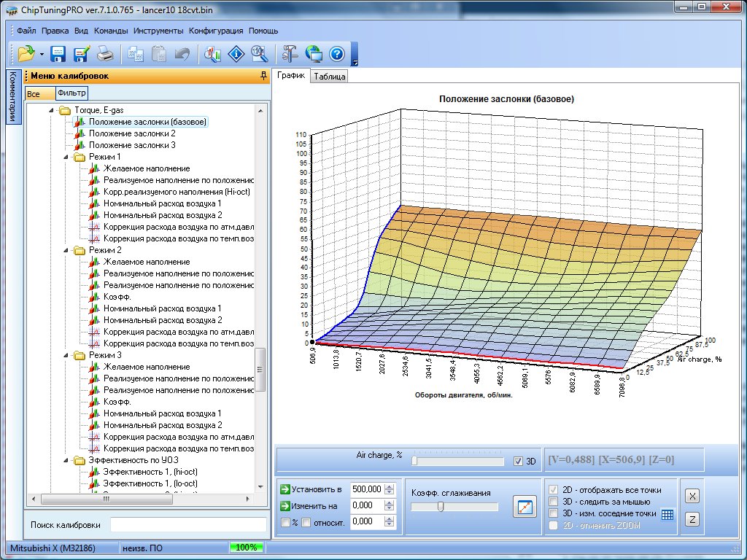The image size is (747, 560).
Task: Toggle the 3D checkbox near Air charge
Action: coord(518,461)
